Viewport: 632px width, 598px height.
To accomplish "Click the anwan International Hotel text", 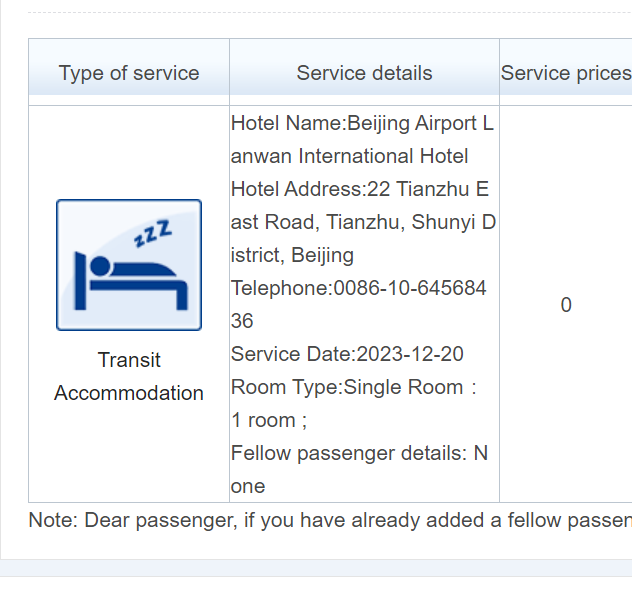I will 349,156.
